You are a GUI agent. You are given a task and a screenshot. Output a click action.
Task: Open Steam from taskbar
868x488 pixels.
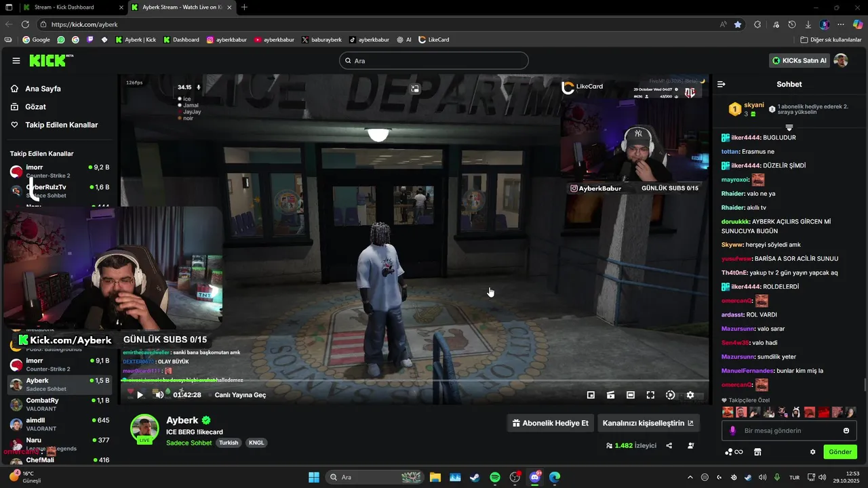475,477
